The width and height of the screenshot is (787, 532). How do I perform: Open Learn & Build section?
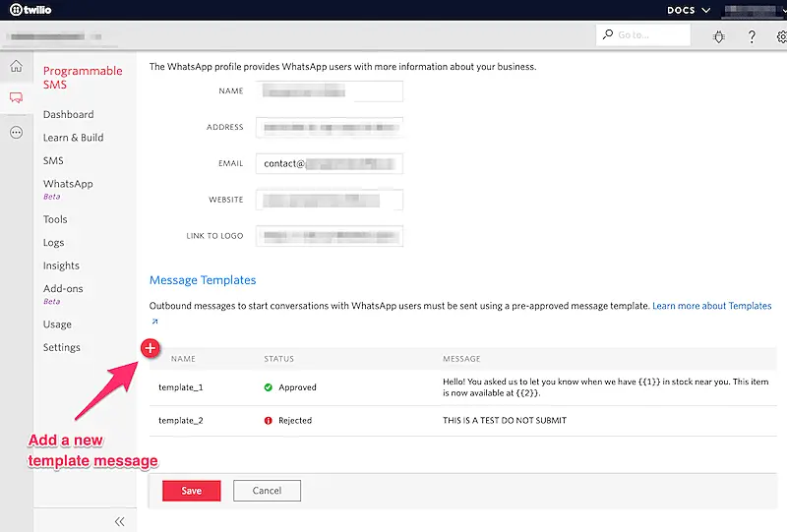coord(73,138)
